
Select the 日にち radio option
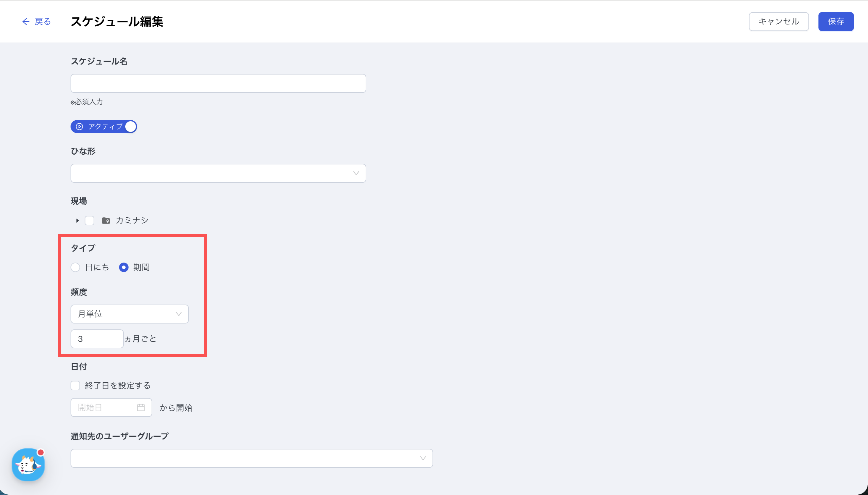point(75,267)
